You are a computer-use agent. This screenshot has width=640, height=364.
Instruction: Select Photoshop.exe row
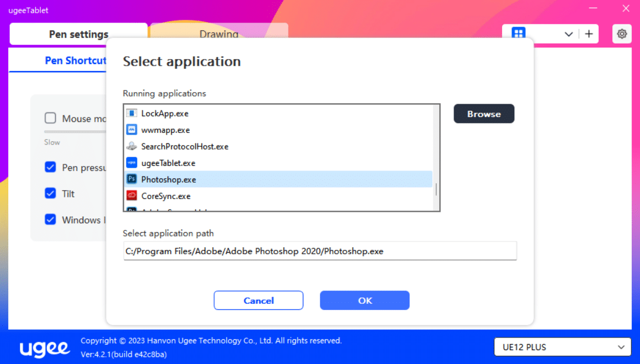[x=278, y=179]
